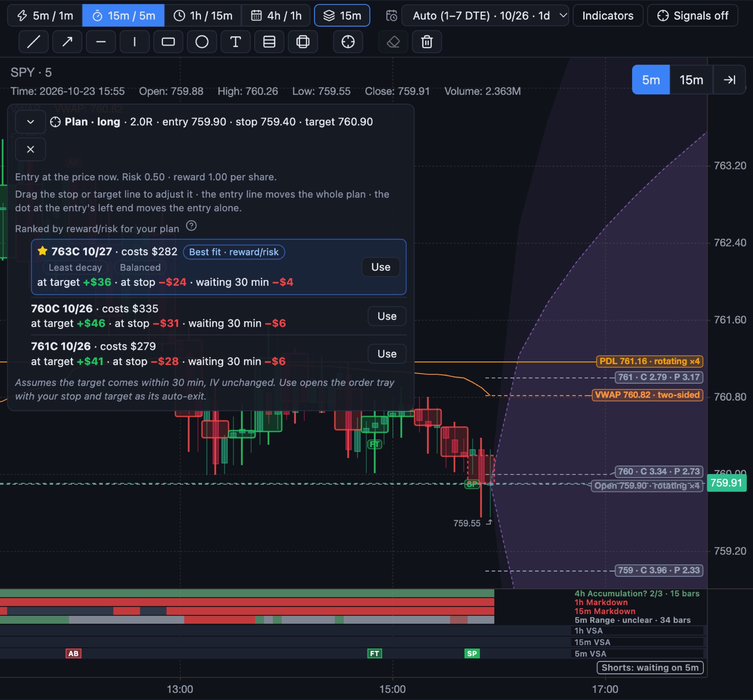Select the 1h / 15m timeframe preset

[203, 15]
